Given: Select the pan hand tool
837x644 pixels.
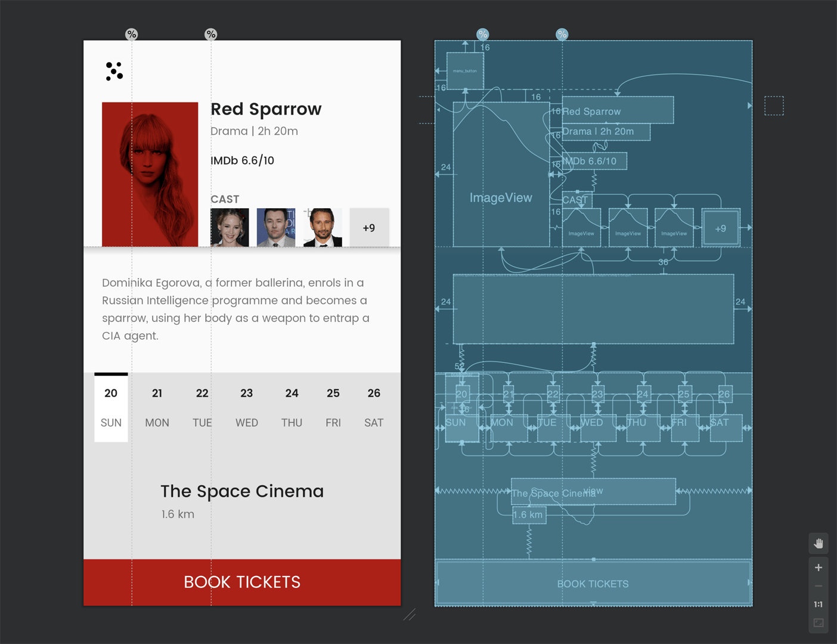Looking at the screenshot, I should pyautogui.click(x=818, y=543).
